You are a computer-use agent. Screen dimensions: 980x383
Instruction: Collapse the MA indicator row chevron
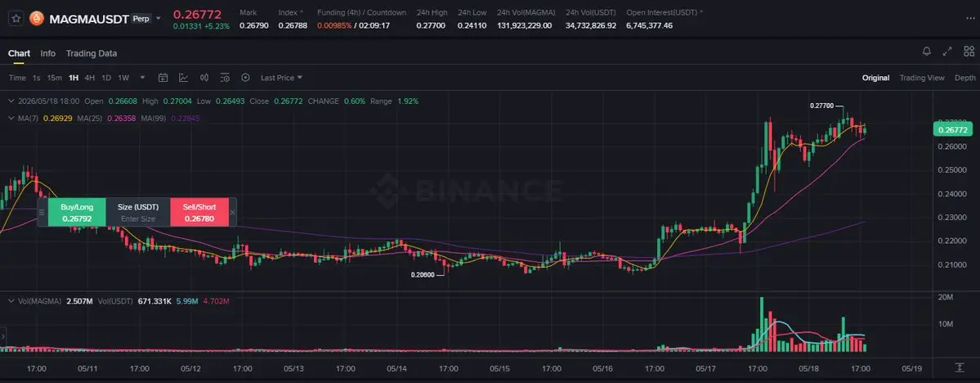tap(11, 118)
